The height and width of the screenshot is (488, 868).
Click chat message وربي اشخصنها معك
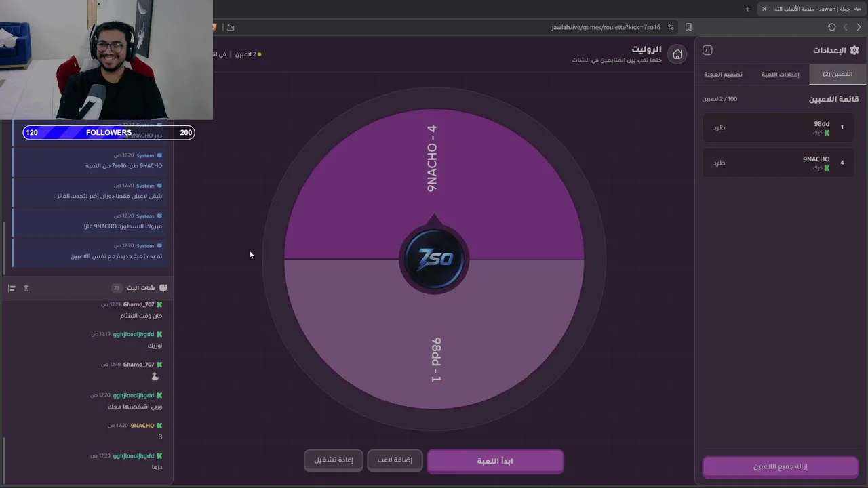pos(135,407)
